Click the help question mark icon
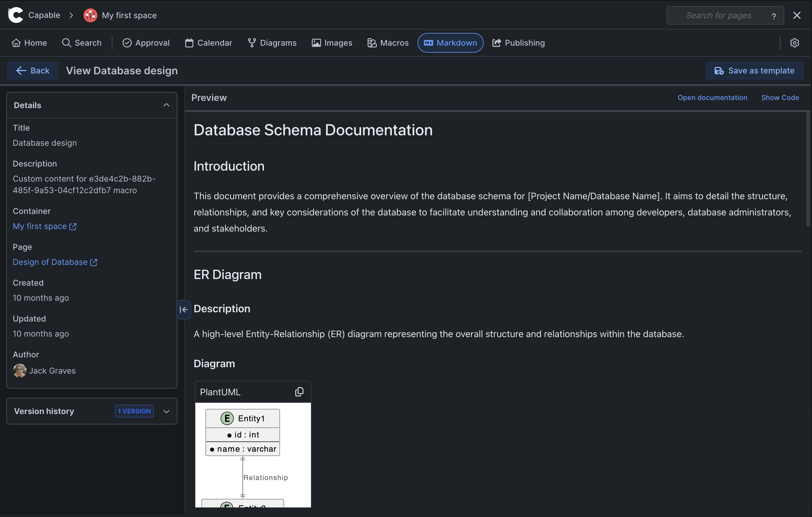Screen dimensions: 812x517 tap(774, 16)
